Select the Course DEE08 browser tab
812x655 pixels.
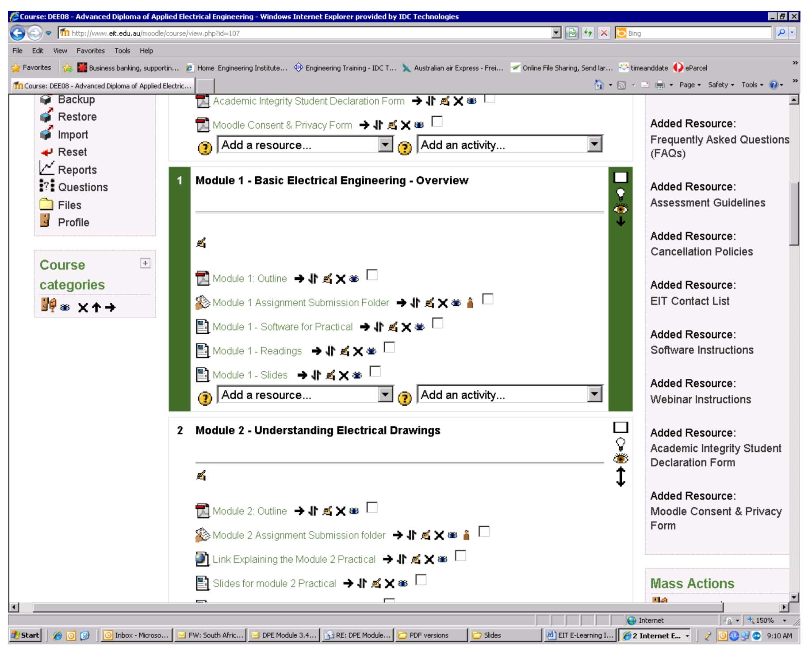click(x=103, y=86)
